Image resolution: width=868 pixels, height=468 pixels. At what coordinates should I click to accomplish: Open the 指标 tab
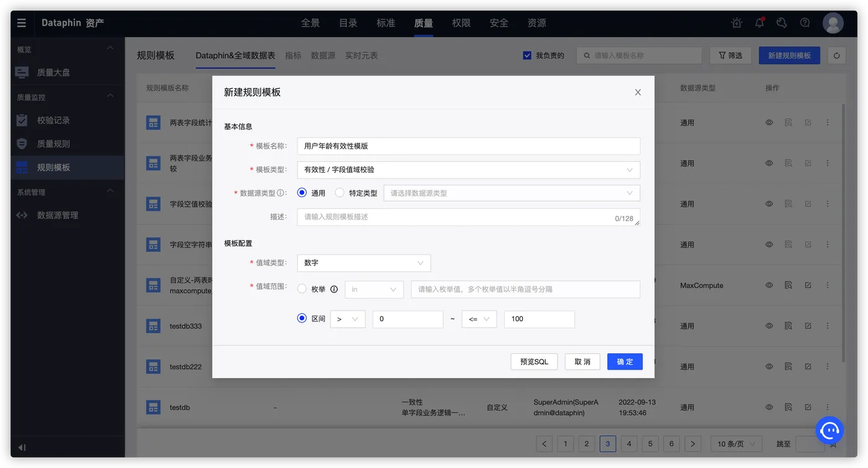tap(293, 56)
